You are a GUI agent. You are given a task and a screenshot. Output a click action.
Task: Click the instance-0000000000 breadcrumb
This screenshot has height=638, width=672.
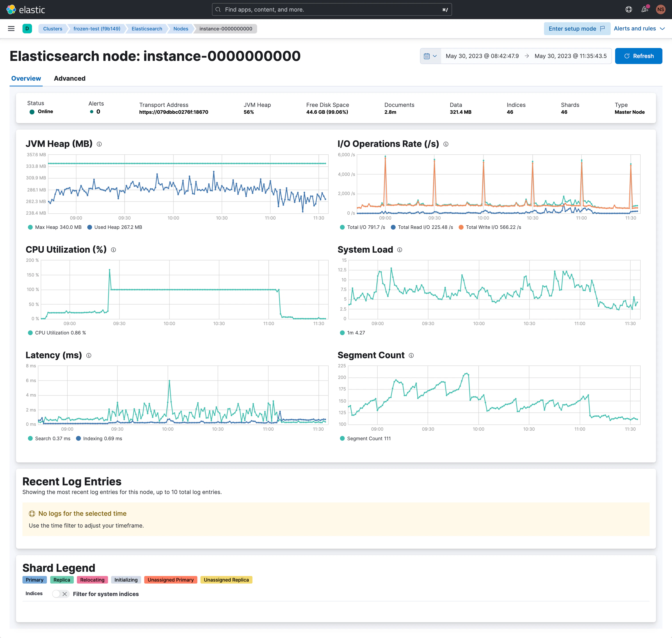coord(226,29)
